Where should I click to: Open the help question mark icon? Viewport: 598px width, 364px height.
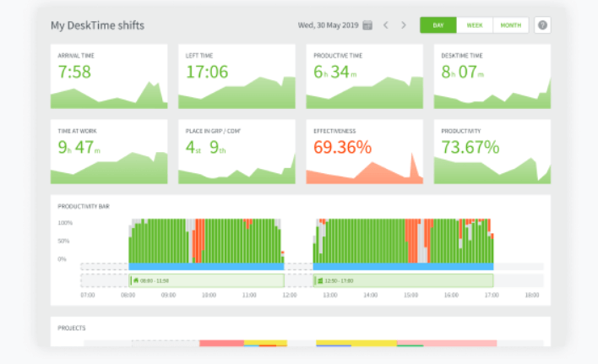pos(542,25)
